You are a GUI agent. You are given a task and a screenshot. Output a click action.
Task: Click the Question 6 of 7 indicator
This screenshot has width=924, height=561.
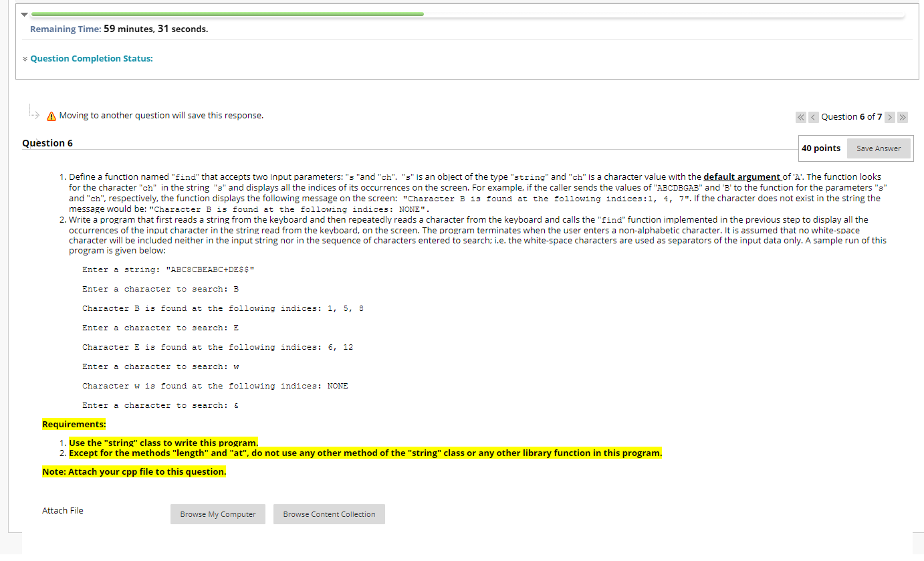pos(851,117)
